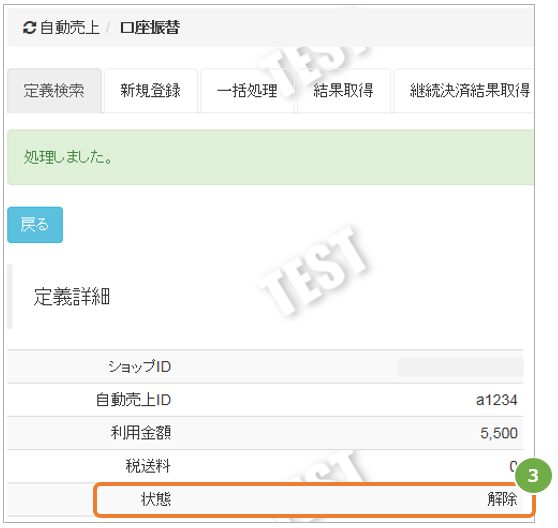The height and width of the screenshot is (528, 558).
Task: Click the 処理しました。 message text
Action: tap(68, 157)
